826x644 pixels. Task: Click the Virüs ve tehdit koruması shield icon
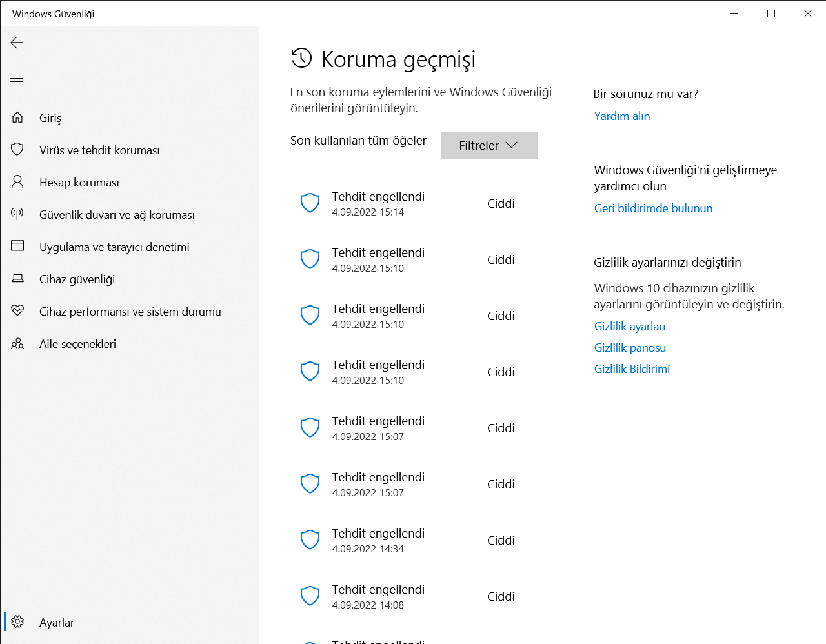click(x=17, y=150)
